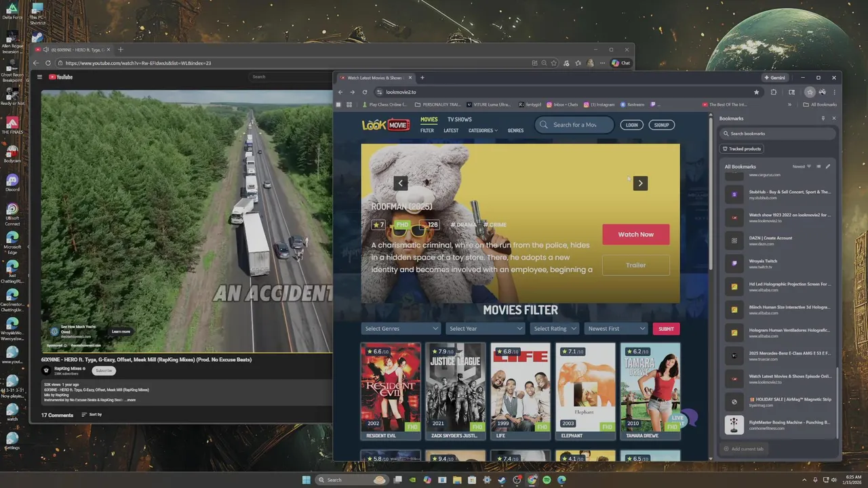Open Spotify from the taskbar
868x488 pixels.
(547, 480)
